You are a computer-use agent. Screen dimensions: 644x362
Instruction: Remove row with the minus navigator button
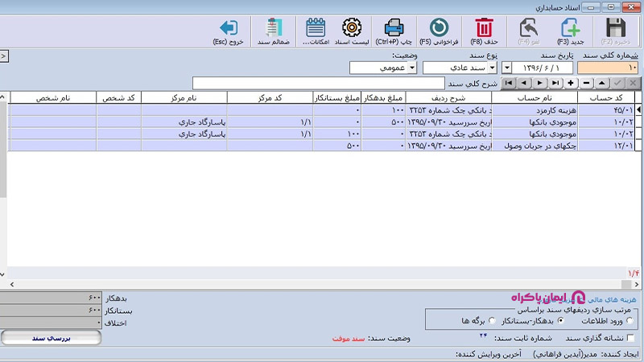(587, 83)
